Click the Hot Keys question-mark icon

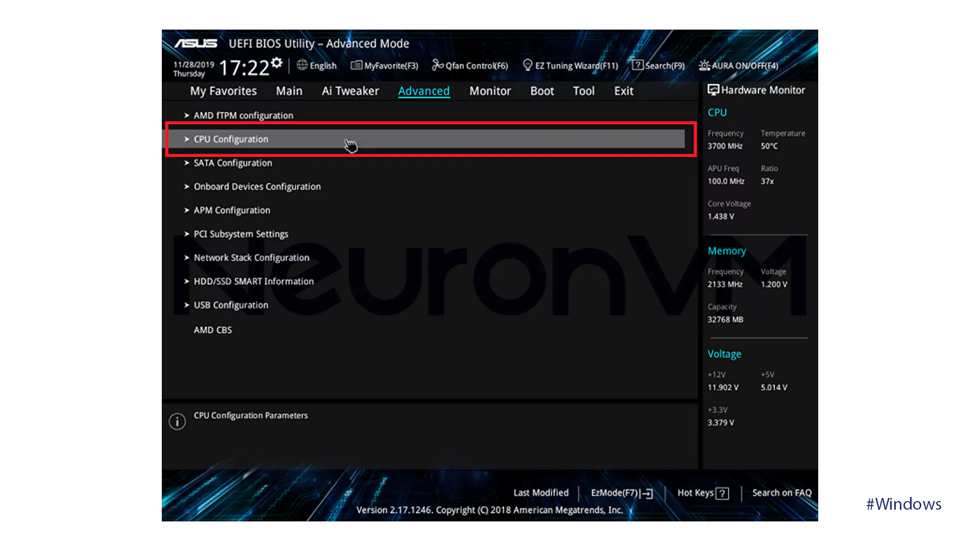[722, 493]
